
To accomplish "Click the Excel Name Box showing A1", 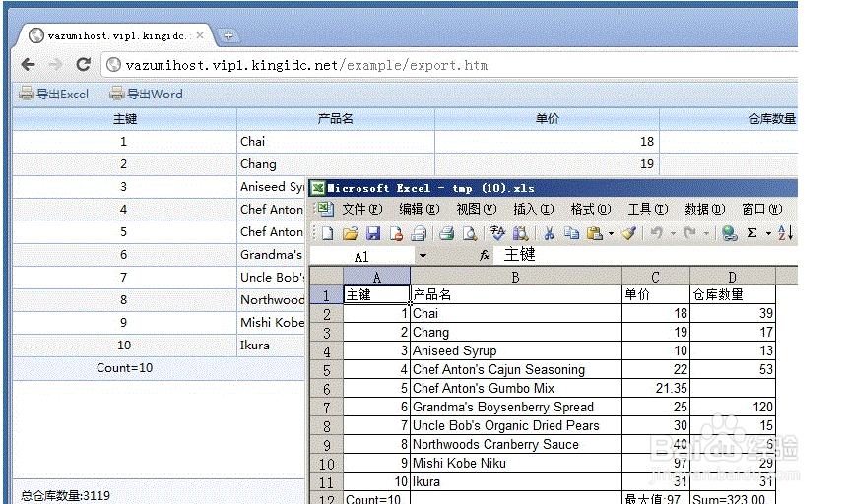I will pos(361,256).
